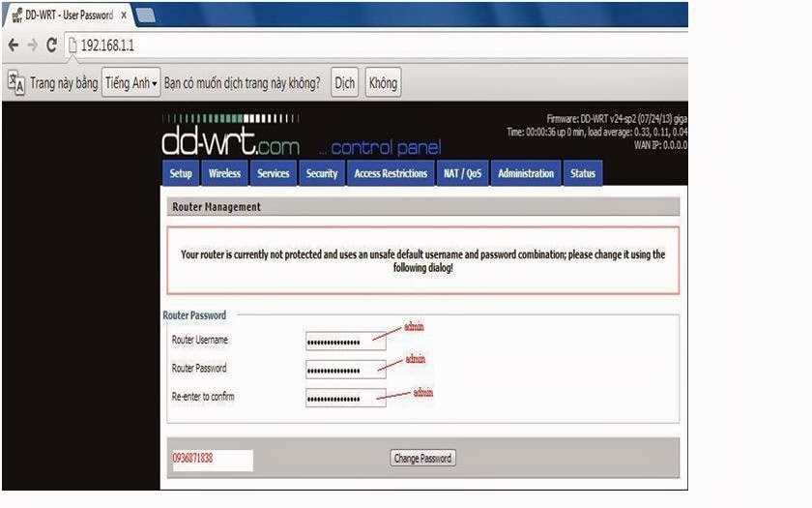Screen dimensions: 812x508
Task: Open the Security tab
Action: [x=322, y=173]
